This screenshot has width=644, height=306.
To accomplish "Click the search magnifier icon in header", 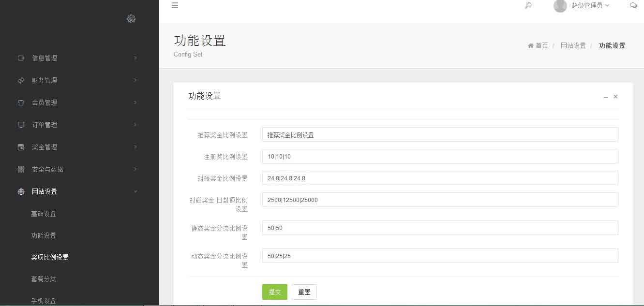I will tap(528, 6).
